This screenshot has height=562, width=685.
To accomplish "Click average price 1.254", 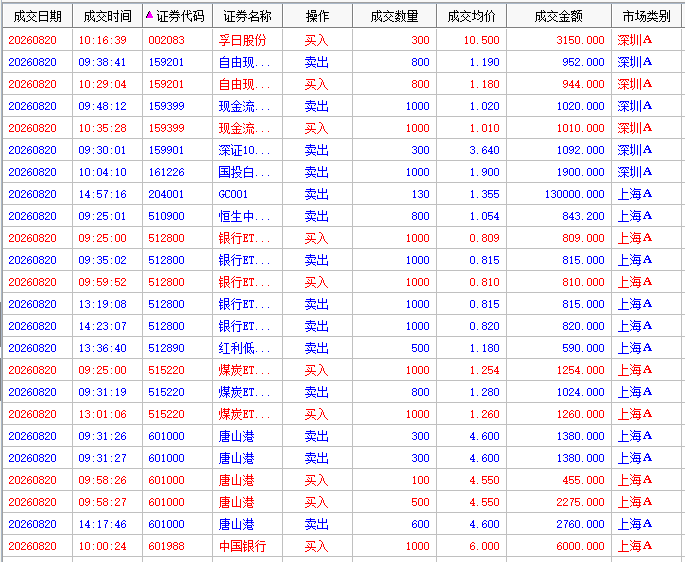I will (484, 370).
